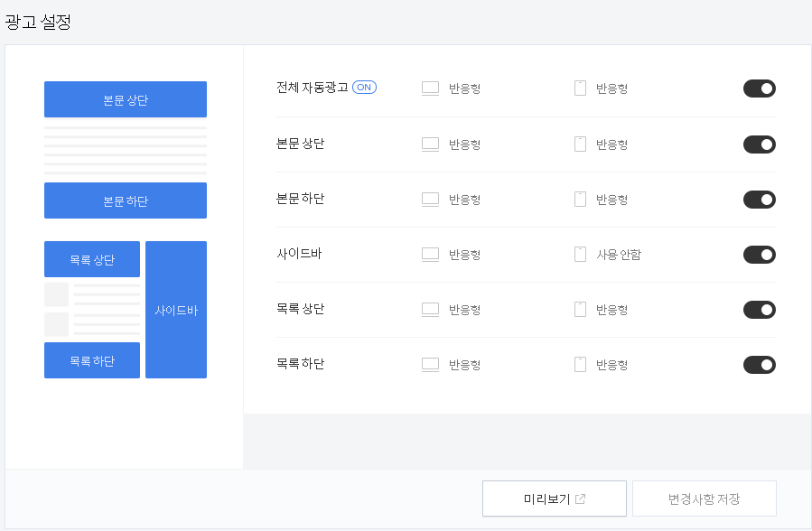Screen dimensions: 812x531
Task: Click the 광고 설정 page heading
Action: click(38, 22)
